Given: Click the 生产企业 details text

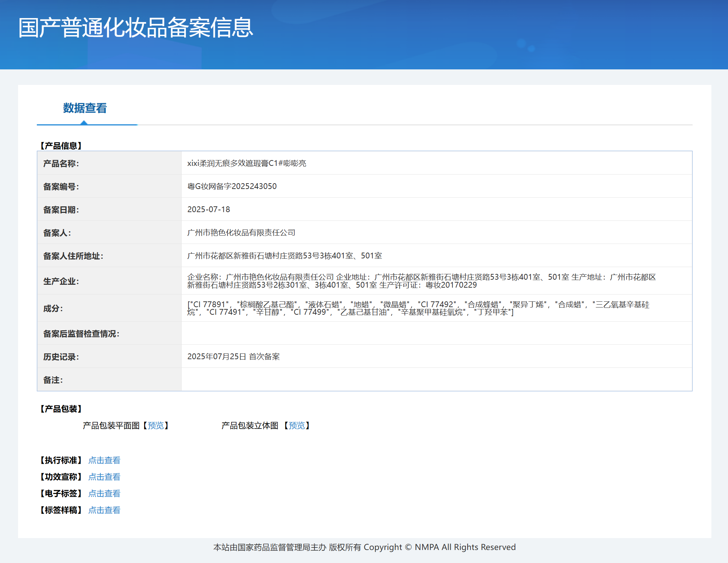Looking at the screenshot, I should tap(421, 281).
